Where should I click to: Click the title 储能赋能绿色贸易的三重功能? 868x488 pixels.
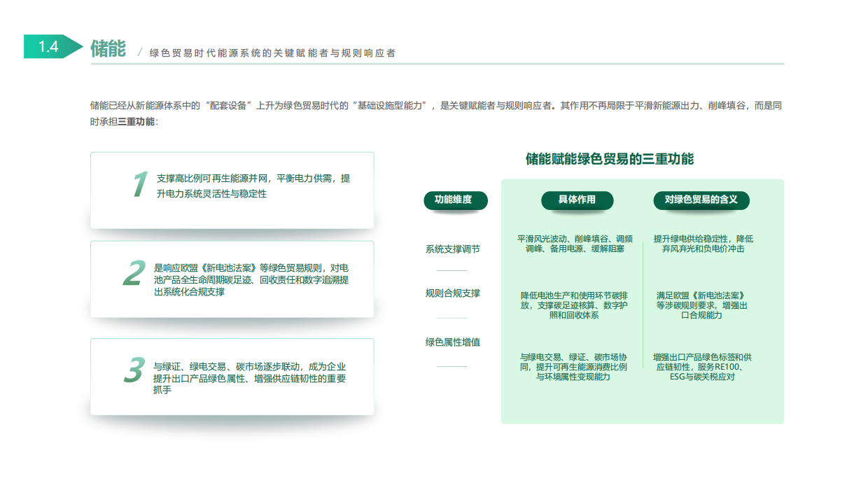click(x=610, y=159)
